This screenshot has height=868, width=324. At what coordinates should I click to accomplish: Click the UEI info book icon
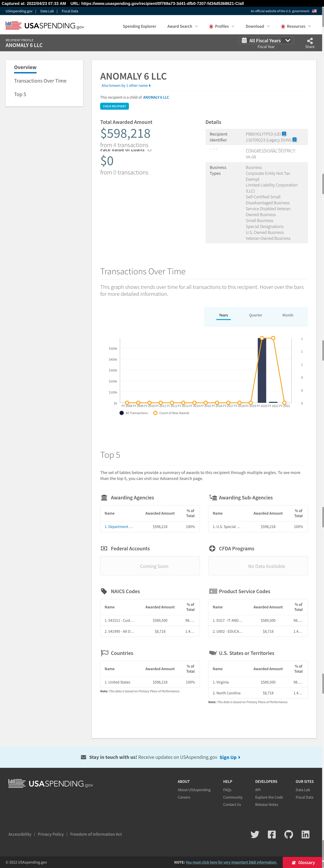coord(284,134)
